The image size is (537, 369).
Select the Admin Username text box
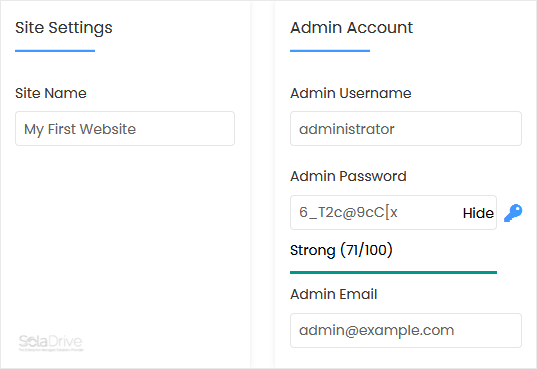[406, 128]
